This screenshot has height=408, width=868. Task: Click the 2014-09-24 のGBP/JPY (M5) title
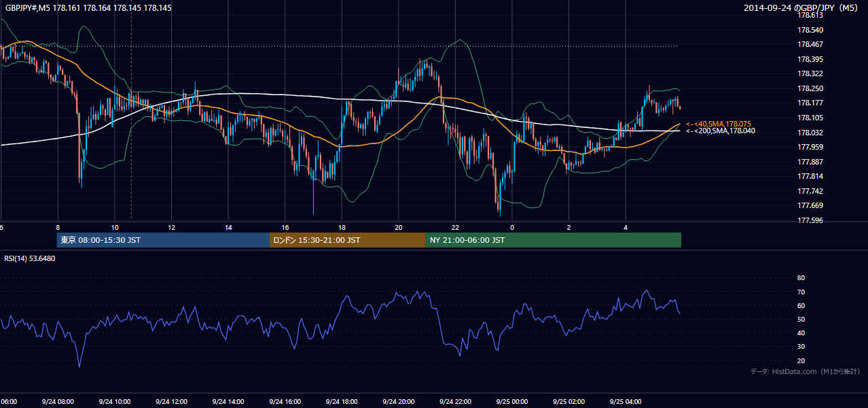[x=801, y=7]
